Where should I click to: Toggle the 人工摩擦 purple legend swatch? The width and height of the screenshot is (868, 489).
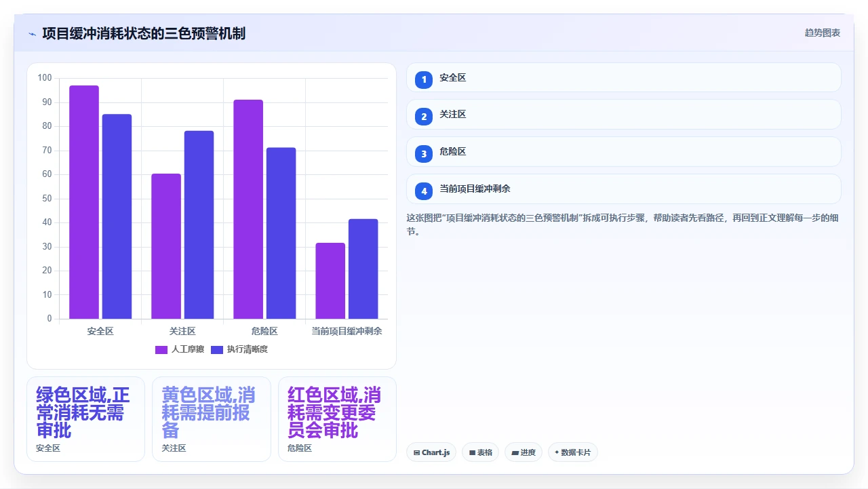(x=161, y=349)
